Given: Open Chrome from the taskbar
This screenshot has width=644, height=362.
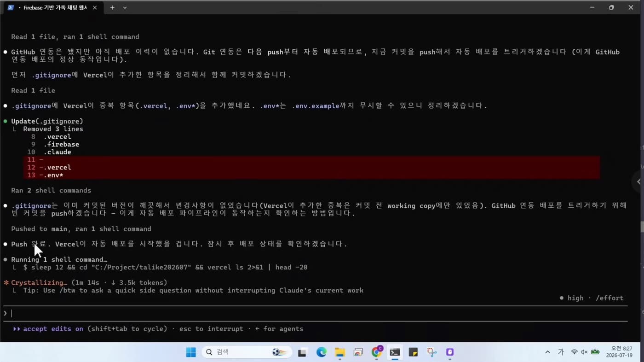Looking at the screenshot, I should pos(377,352).
